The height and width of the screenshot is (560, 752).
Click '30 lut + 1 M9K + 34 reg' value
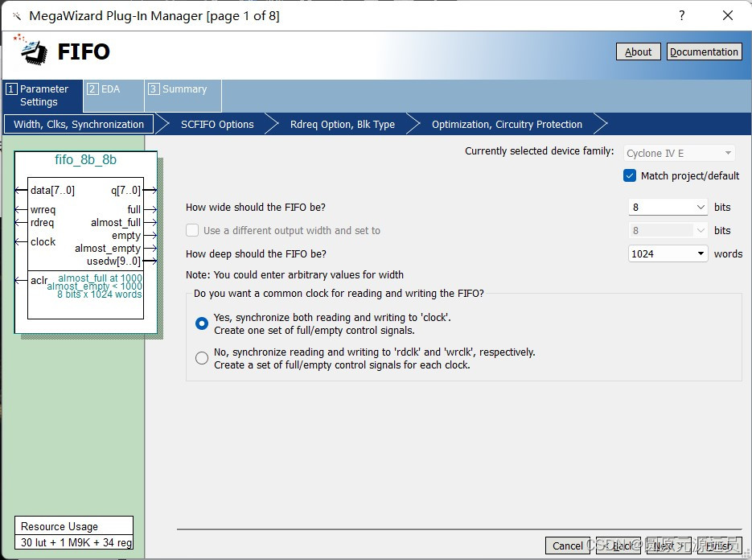pyautogui.click(x=76, y=543)
